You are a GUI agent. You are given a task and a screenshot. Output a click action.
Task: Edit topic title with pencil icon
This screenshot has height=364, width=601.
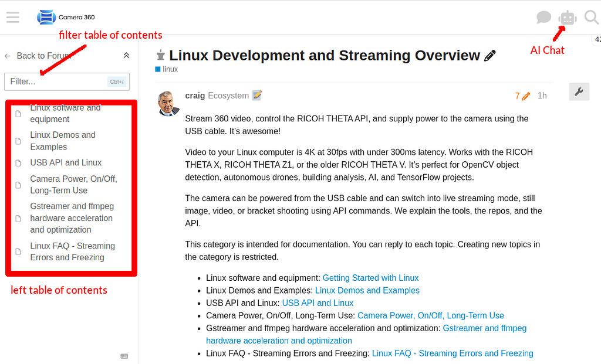(x=490, y=56)
